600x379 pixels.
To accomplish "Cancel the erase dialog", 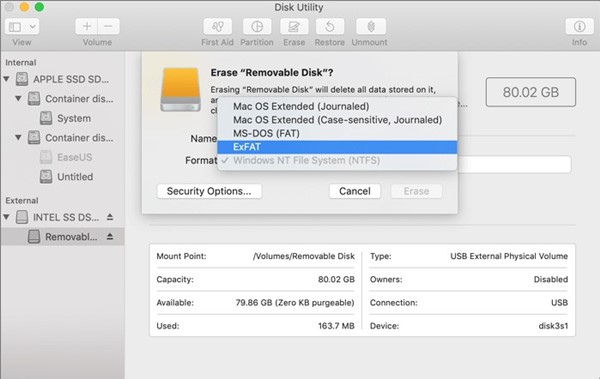I will 355,191.
